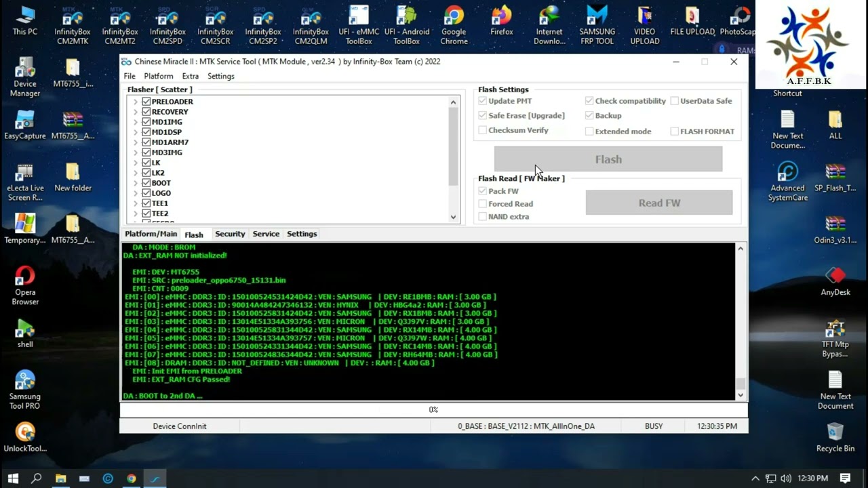
Task: Expand the MD3IMG tree node
Action: pos(136,152)
